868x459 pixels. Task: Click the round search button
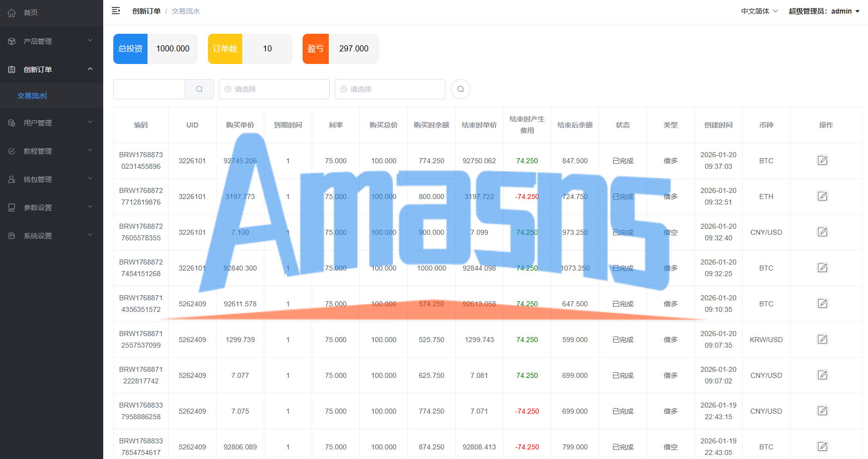(461, 89)
